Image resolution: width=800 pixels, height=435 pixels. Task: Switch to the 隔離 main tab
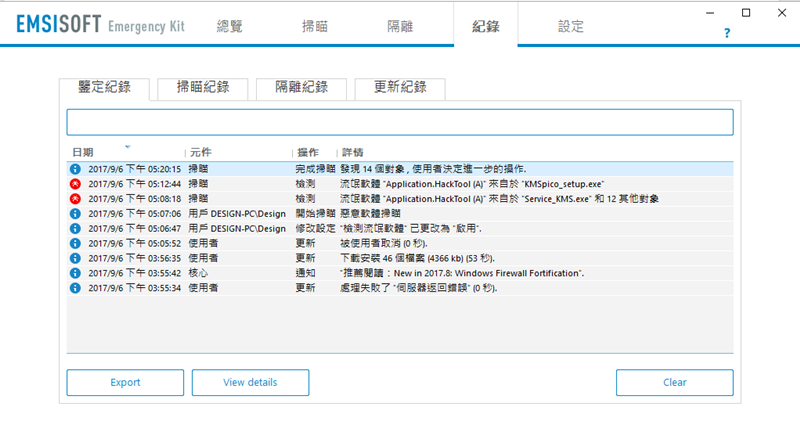[400, 27]
